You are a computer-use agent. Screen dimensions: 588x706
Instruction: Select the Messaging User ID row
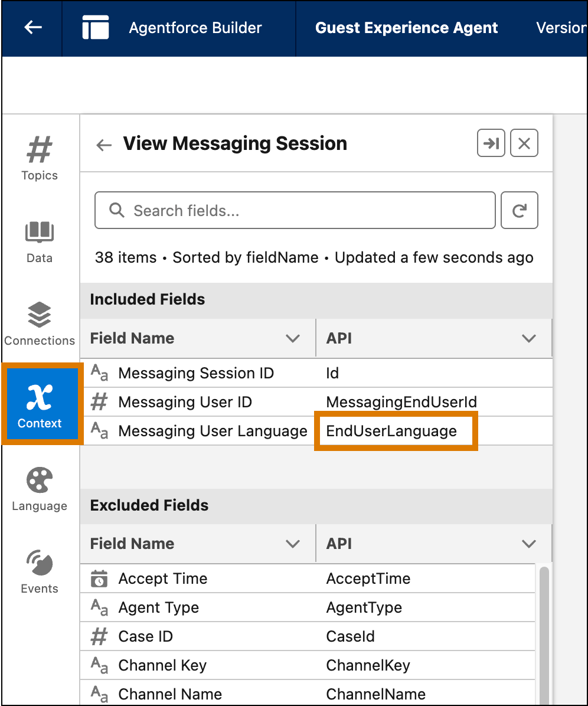tap(316, 401)
